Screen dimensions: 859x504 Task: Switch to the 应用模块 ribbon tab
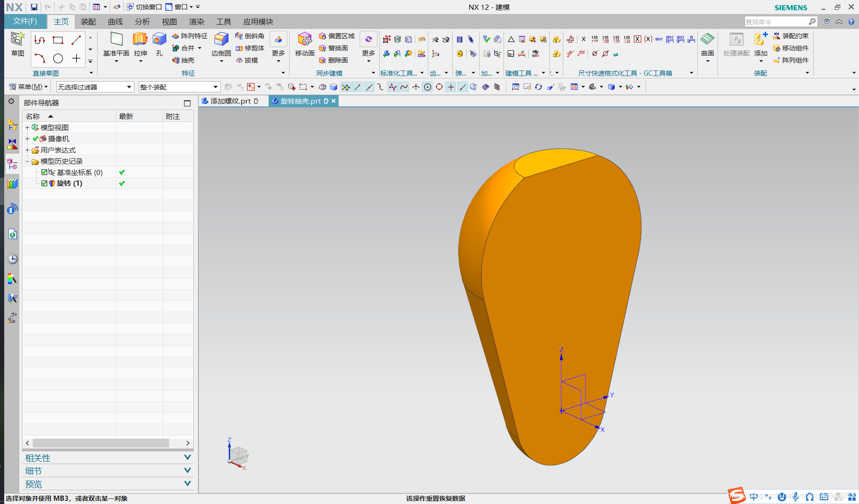(258, 22)
